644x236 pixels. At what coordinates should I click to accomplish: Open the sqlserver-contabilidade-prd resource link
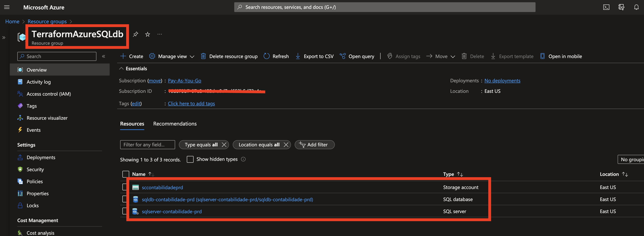[172, 212]
